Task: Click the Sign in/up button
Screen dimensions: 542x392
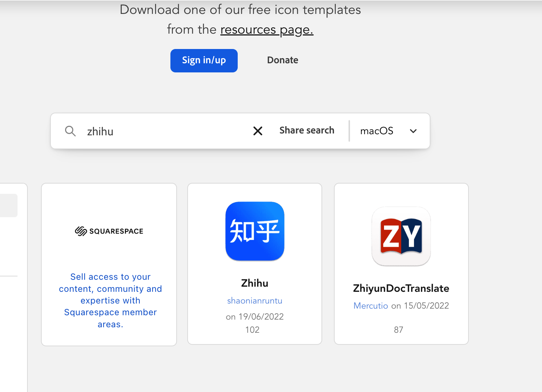Action: (204, 61)
